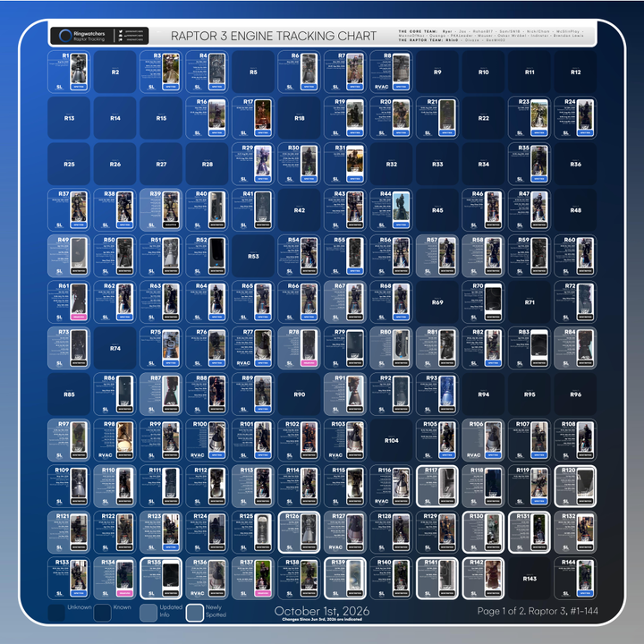
Task: Click 'THE CORE TEAM' credits line
Action: click(x=491, y=31)
